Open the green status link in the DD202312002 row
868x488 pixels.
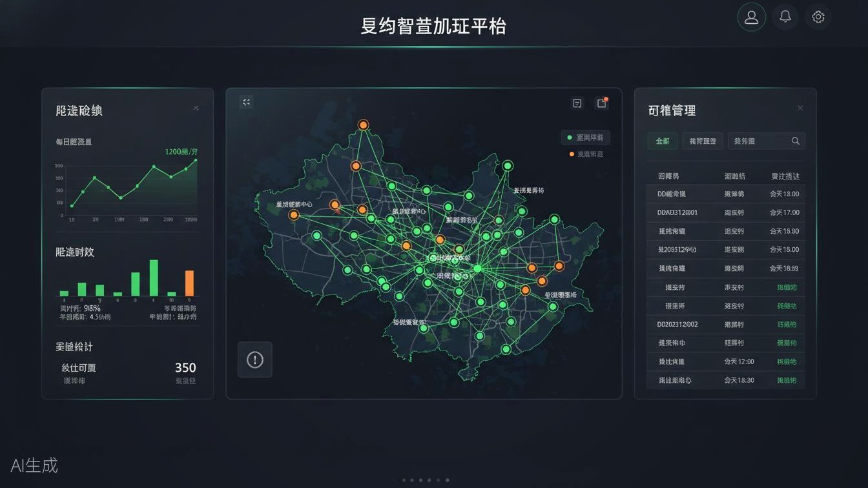(x=787, y=325)
